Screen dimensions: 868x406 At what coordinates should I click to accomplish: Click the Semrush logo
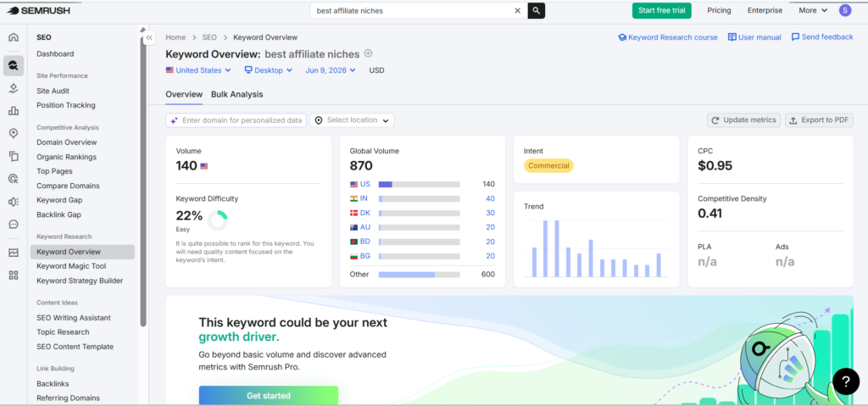point(38,10)
